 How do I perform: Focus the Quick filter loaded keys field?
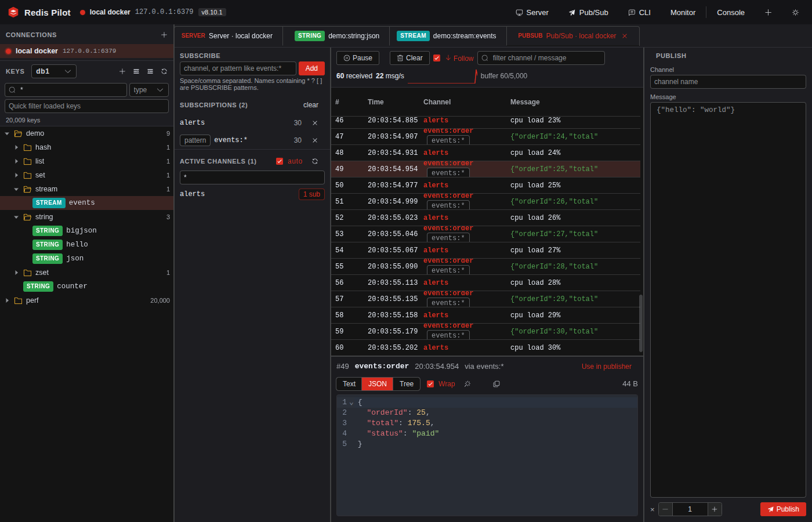[86, 106]
